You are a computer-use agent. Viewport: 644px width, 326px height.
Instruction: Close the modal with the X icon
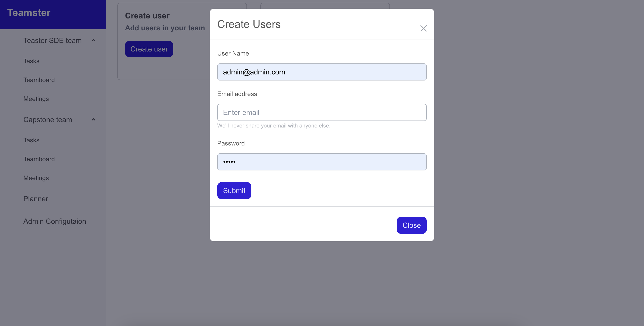(423, 28)
